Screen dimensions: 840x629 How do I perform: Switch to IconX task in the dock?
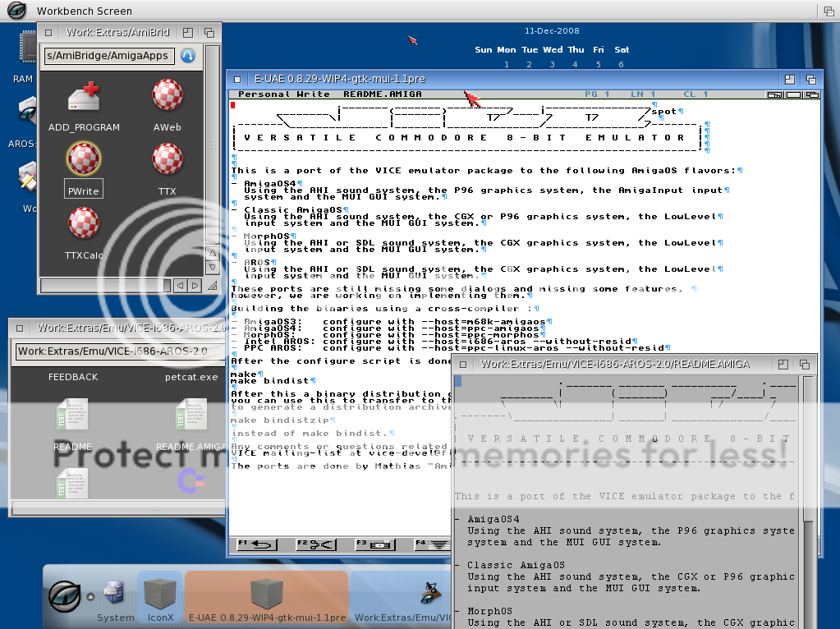[x=160, y=598]
